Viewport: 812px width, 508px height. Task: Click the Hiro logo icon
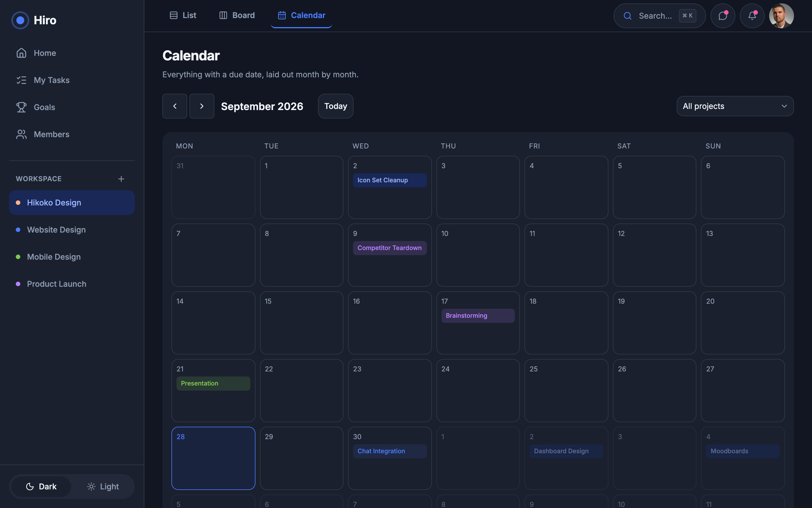[x=20, y=20]
